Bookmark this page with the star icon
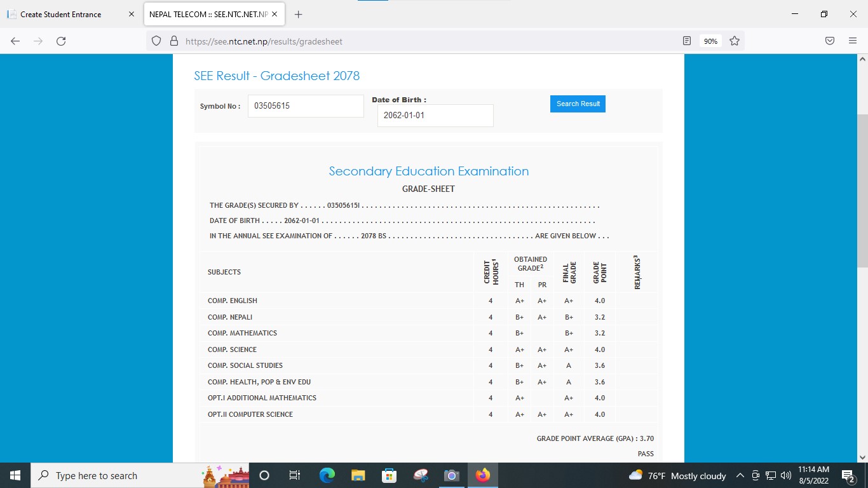Screen dimensions: 868x488 pos(735,41)
